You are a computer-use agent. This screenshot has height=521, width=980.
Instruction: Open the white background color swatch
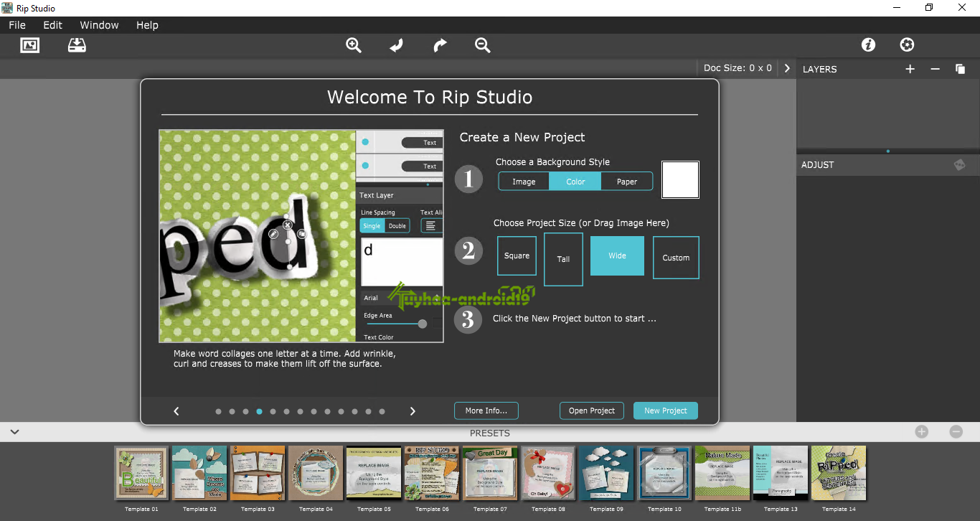coord(680,179)
